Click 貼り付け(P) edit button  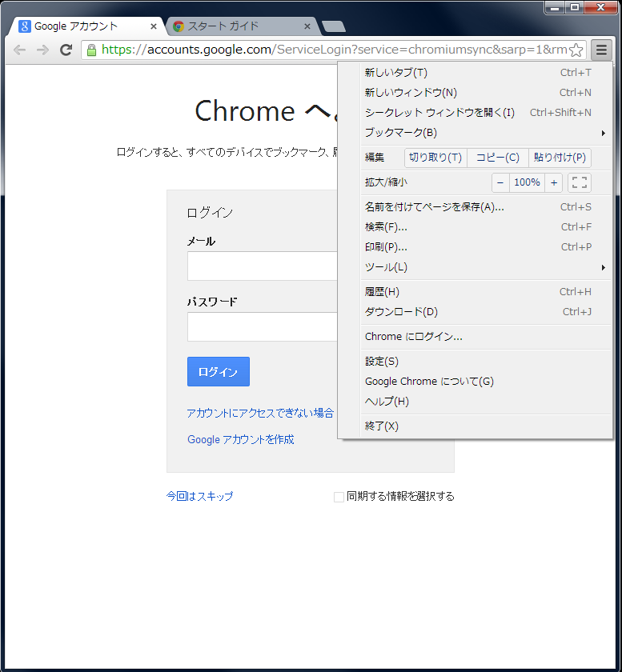[560, 158]
